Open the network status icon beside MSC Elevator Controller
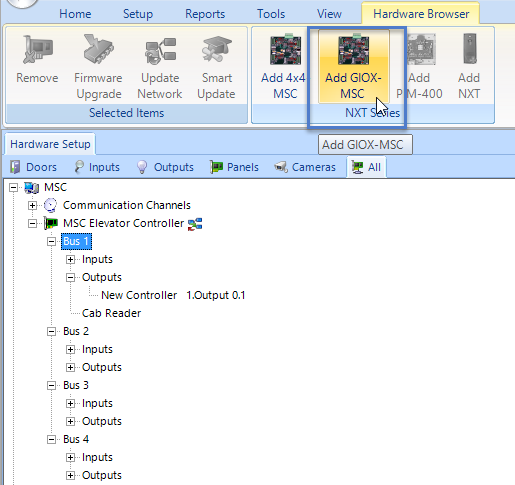 coord(195,224)
